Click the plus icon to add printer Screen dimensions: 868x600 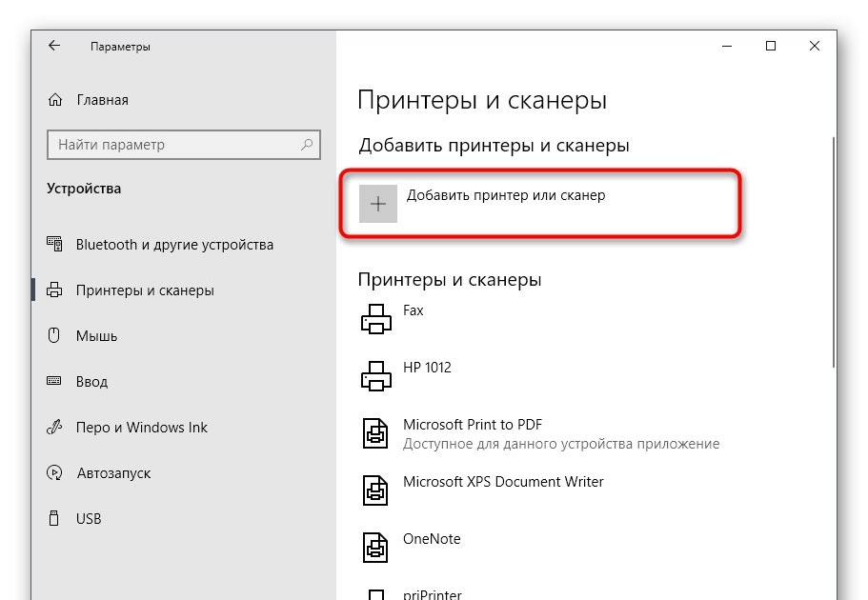coord(378,204)
